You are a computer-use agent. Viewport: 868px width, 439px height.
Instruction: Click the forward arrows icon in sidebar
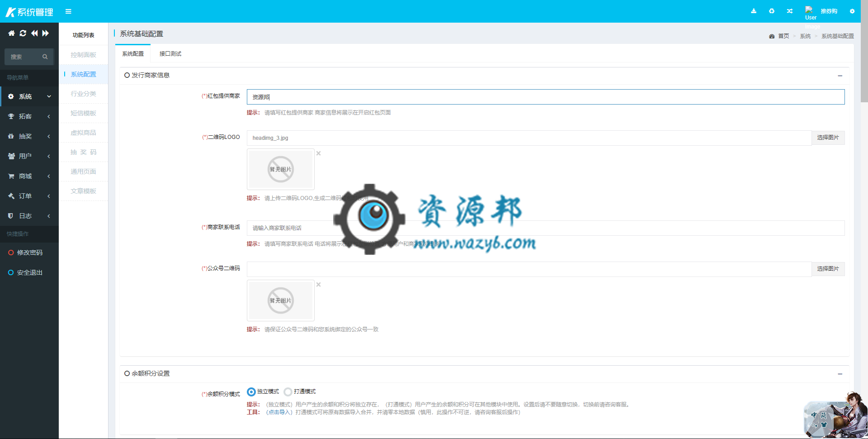(x=46, y=33)
